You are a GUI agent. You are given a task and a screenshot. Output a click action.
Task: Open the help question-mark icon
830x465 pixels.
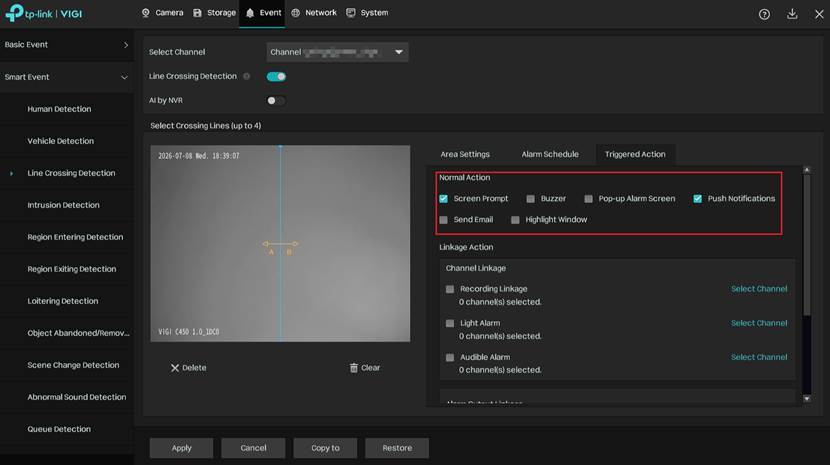coord(764,14)
